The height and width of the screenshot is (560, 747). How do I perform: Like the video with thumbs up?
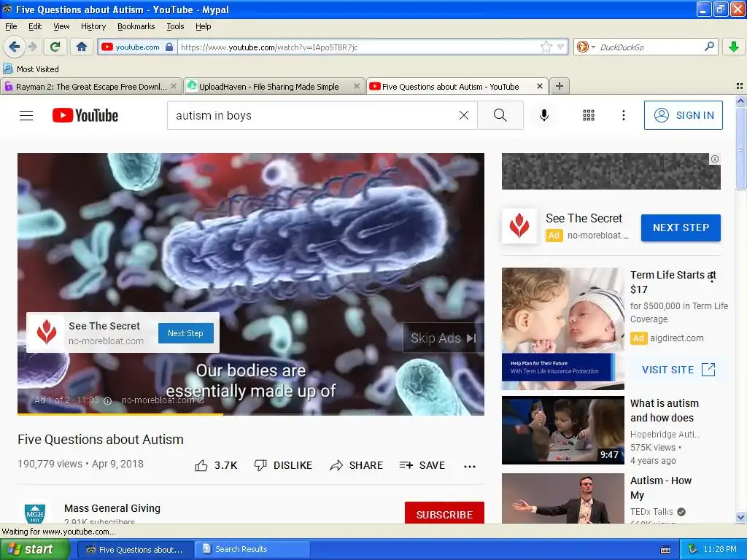tap(216, 465)
